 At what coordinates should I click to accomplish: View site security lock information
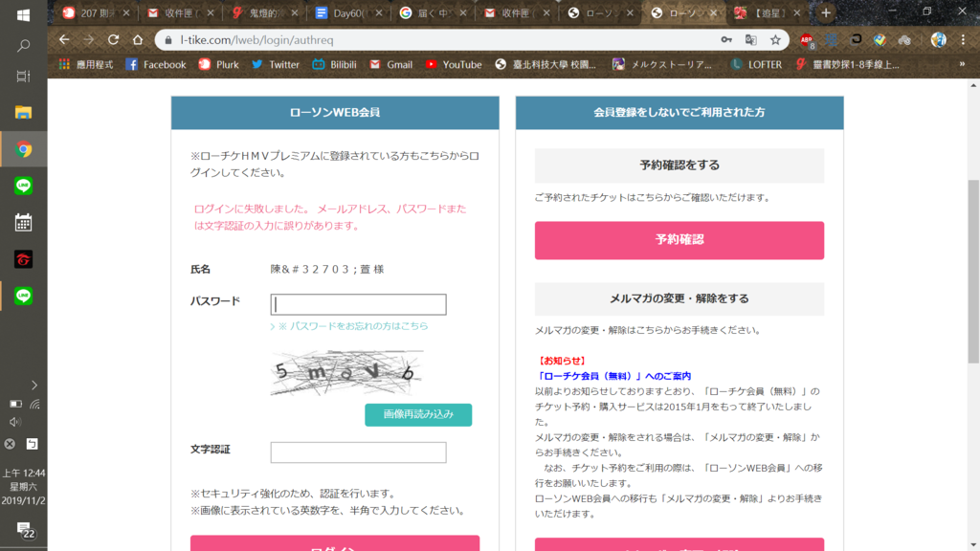[x=168, y=40]
